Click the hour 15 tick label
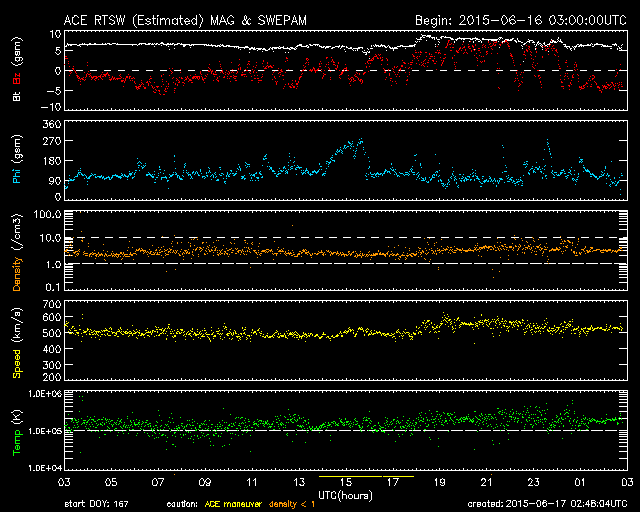 tap(346, 482)
